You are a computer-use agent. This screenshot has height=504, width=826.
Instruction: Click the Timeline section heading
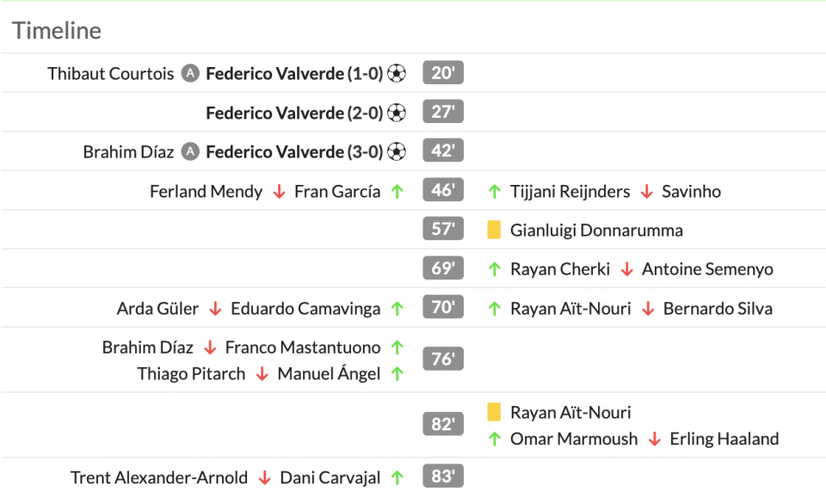57,31
